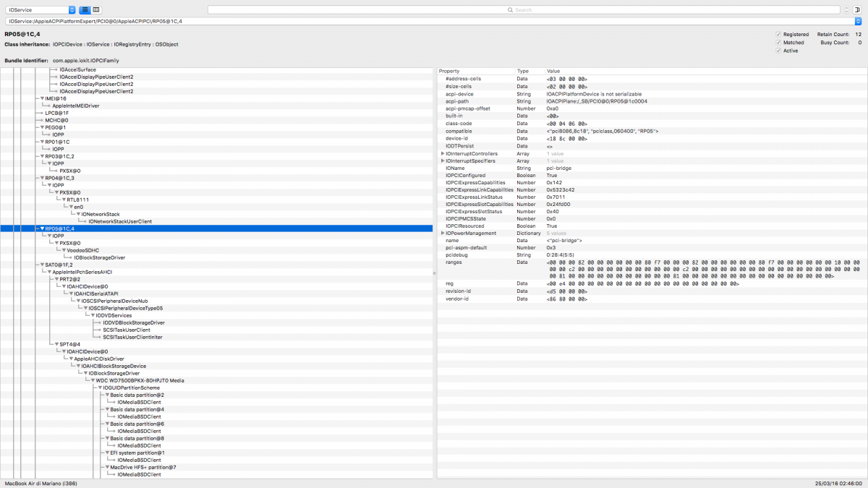This screenshot has height=488, width=868.
Task: Open the registry path popup arrow
Action: (x=858, y=21)
